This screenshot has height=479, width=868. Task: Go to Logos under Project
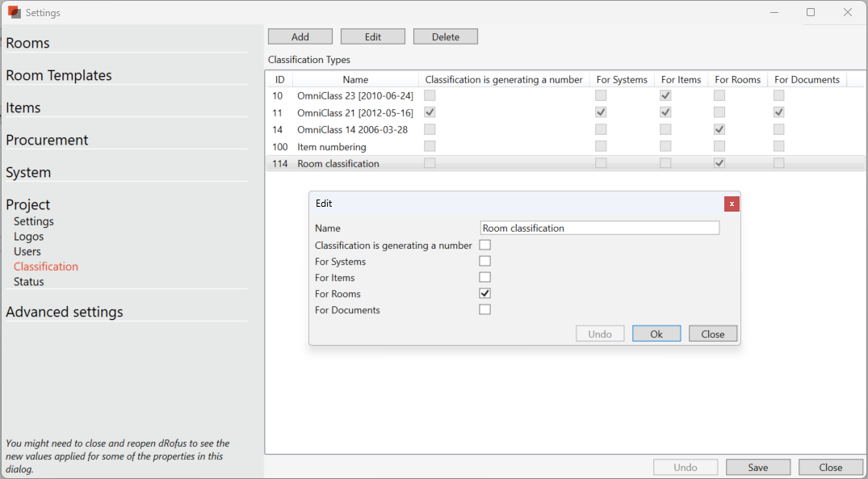28,237
